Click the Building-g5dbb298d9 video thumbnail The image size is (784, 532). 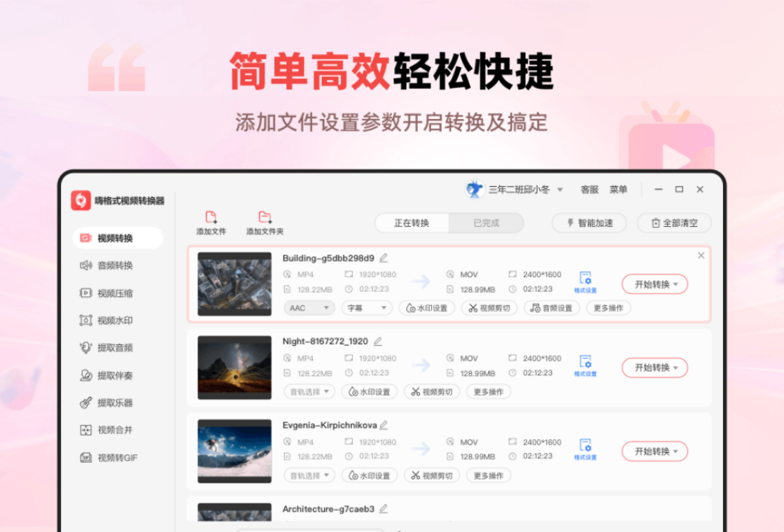click(x=234, y=284)
